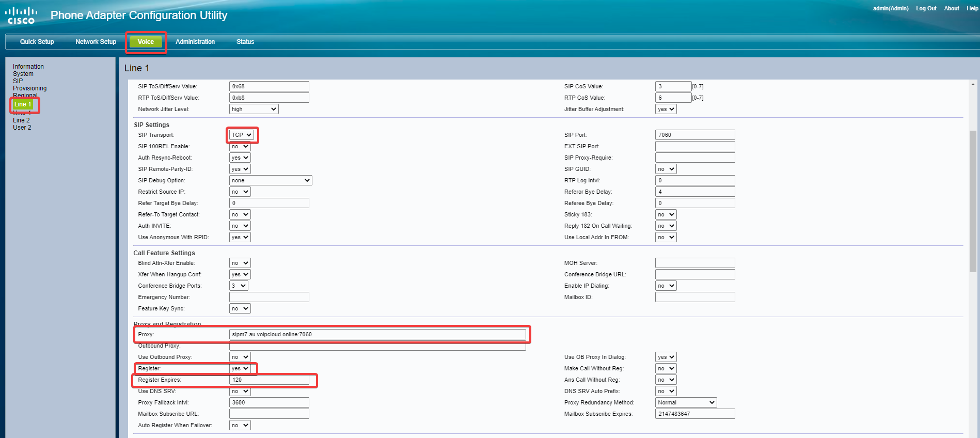
Task: Open User 2 in the sidebar
Action: (22, 128)
